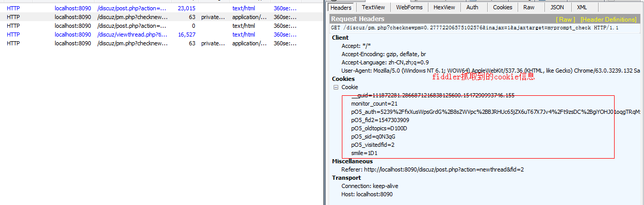
Task: Switch to the Headers inspector tab
Action: click(341, 8)
